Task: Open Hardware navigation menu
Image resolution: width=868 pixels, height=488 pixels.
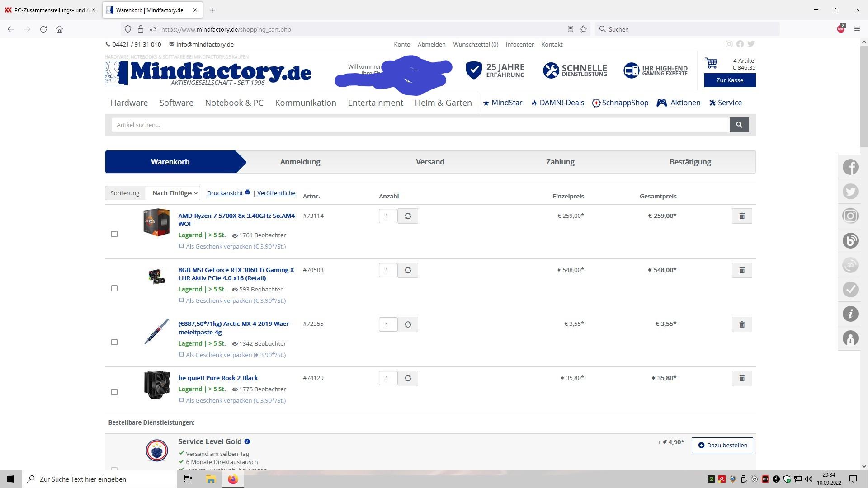Action: pyautogui.click(x=129, y=103)
